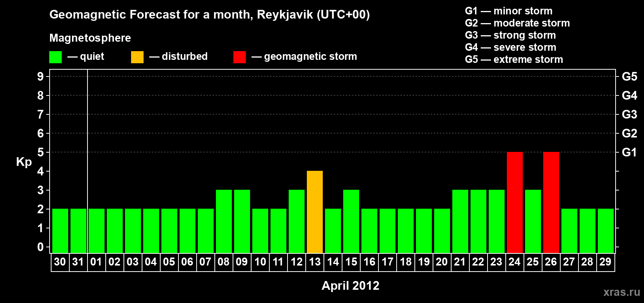This screenshot has width=644, height=303.
Task: Click date label 26 on the axis
Action: (551, 262)
